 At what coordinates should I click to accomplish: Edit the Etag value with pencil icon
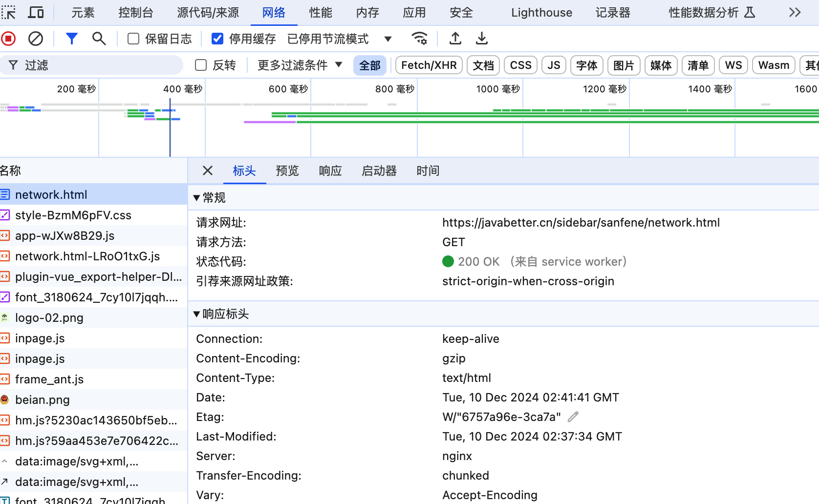pyautogui.click(x=573, y=417)
